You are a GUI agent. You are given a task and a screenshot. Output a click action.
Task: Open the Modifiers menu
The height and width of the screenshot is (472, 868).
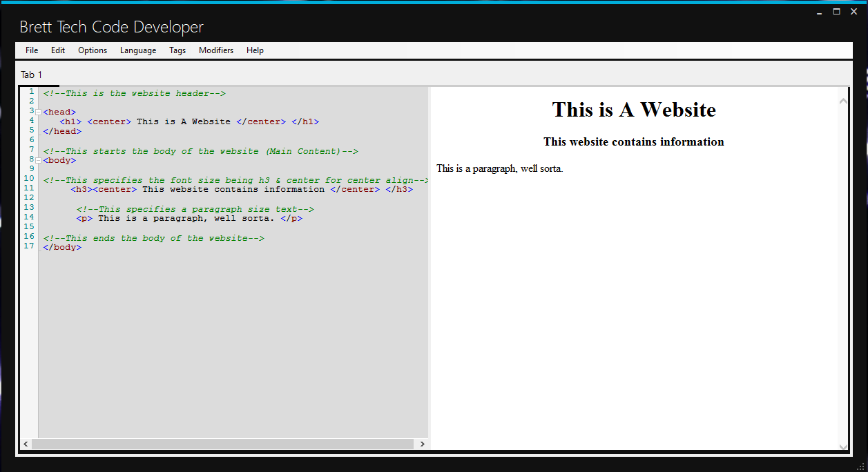tap(216, 50)
